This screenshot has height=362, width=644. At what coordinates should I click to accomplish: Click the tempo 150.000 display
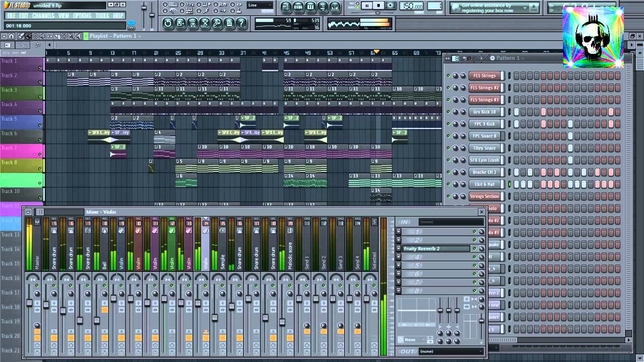pos(412,6)
